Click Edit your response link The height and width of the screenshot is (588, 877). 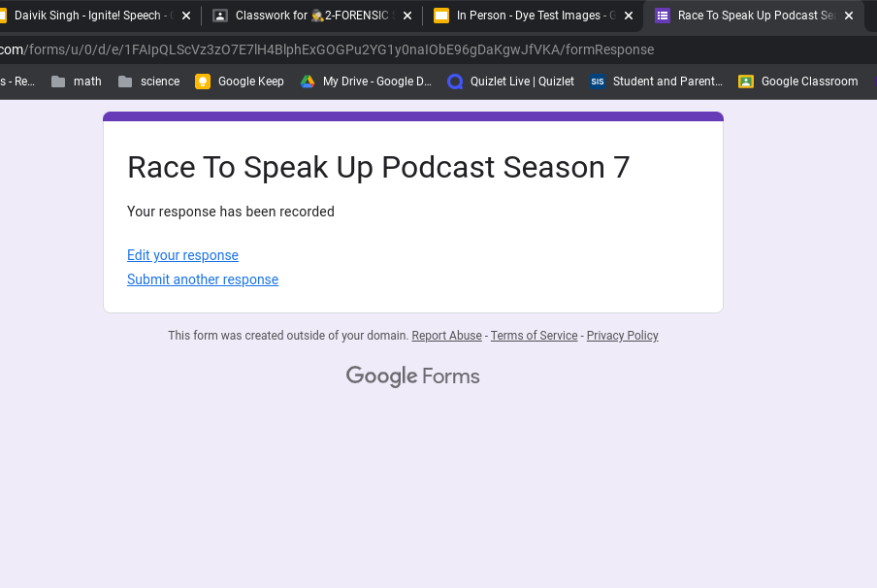[182, 255]
